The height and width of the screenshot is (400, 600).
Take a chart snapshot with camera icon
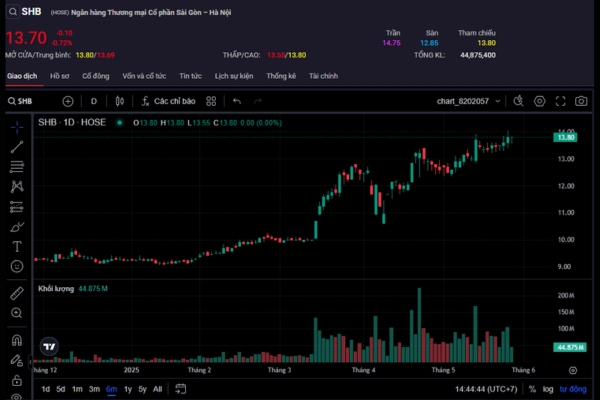[581, 101]
